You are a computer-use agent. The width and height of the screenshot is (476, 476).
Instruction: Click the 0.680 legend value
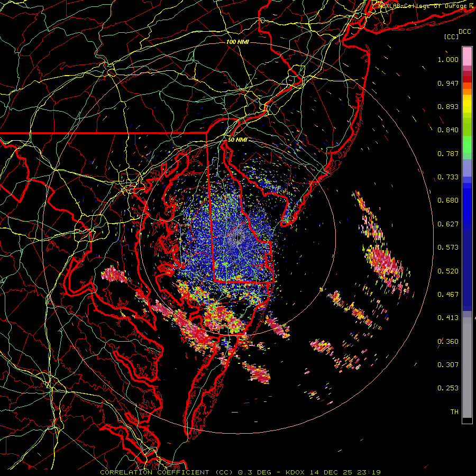(x=448, y=200)
